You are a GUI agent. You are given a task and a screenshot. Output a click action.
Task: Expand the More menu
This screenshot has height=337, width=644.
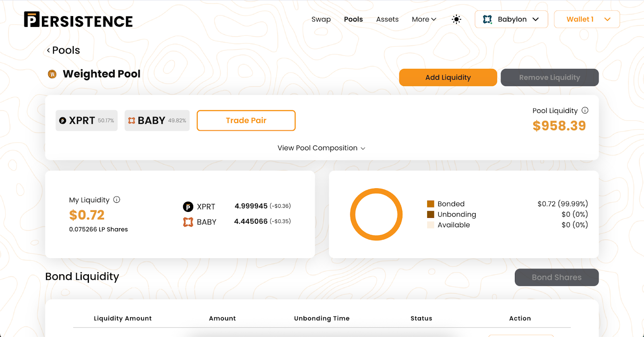click(424, 19)
